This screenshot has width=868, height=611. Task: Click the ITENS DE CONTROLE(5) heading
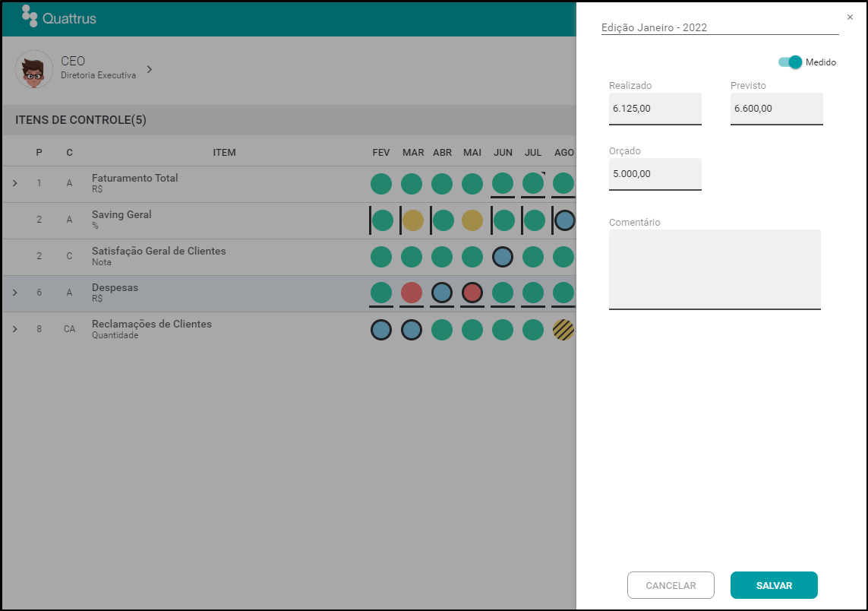(80, 120)
